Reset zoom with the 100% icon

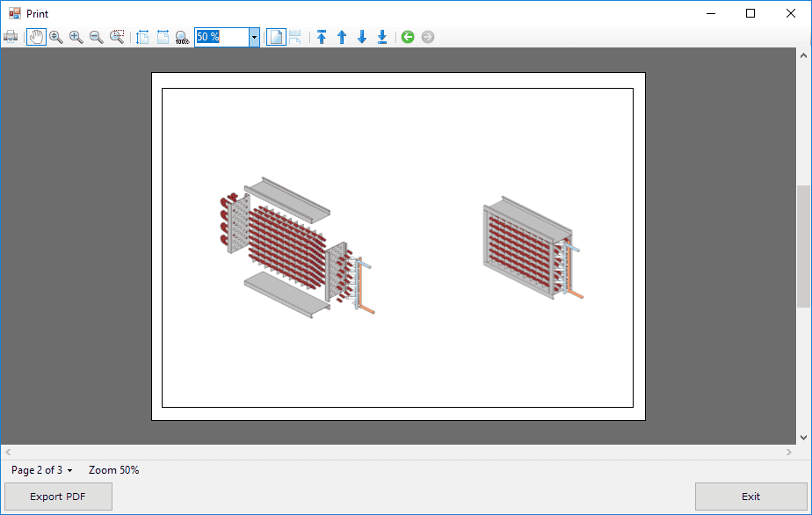click(182, 37)
